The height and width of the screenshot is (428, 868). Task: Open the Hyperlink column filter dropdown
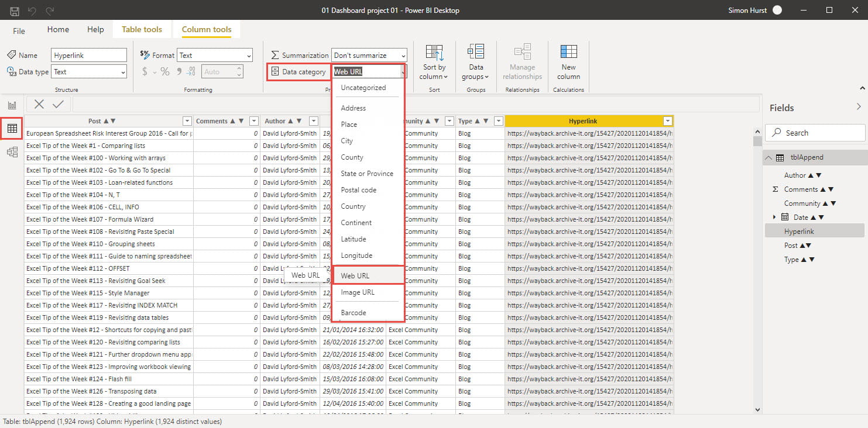667,121
